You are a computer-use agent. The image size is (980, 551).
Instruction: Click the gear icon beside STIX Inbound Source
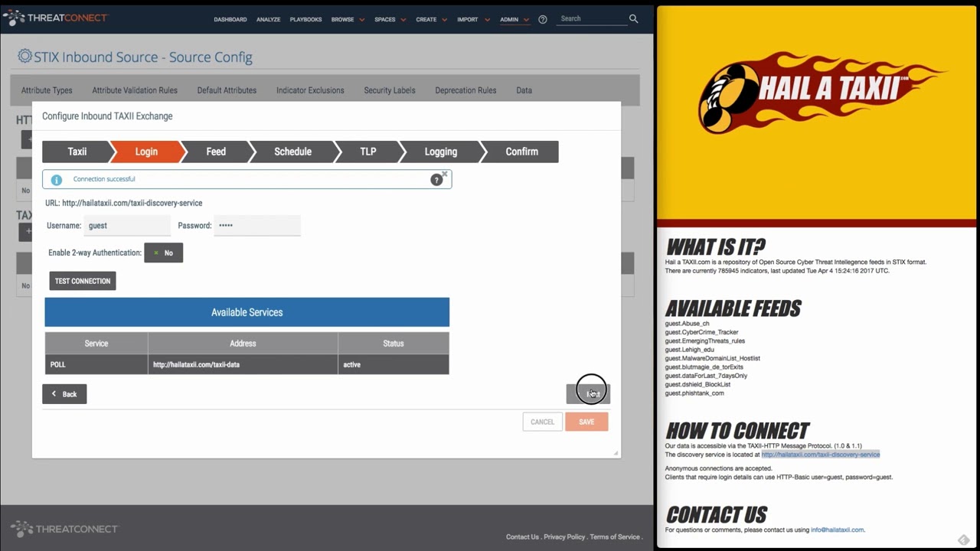[x=24, y=56]
